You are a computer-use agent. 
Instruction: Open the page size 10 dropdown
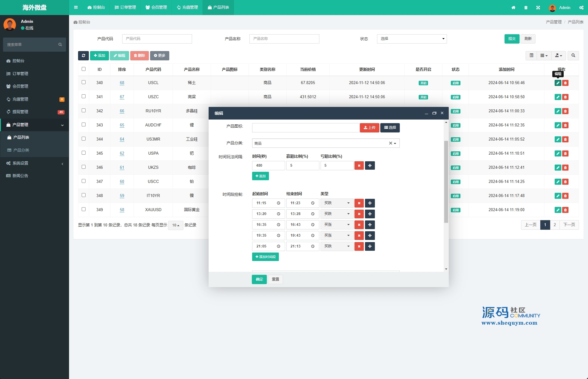click(x=176, y=225)
